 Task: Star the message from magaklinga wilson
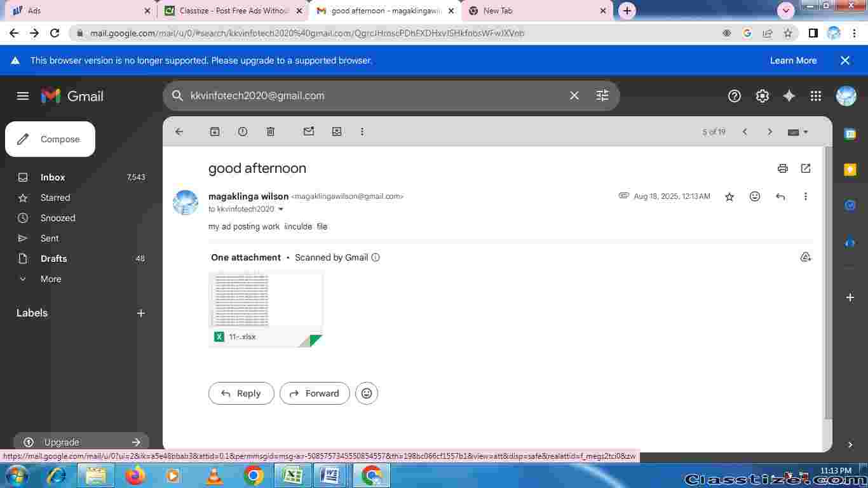coord(729,197)
